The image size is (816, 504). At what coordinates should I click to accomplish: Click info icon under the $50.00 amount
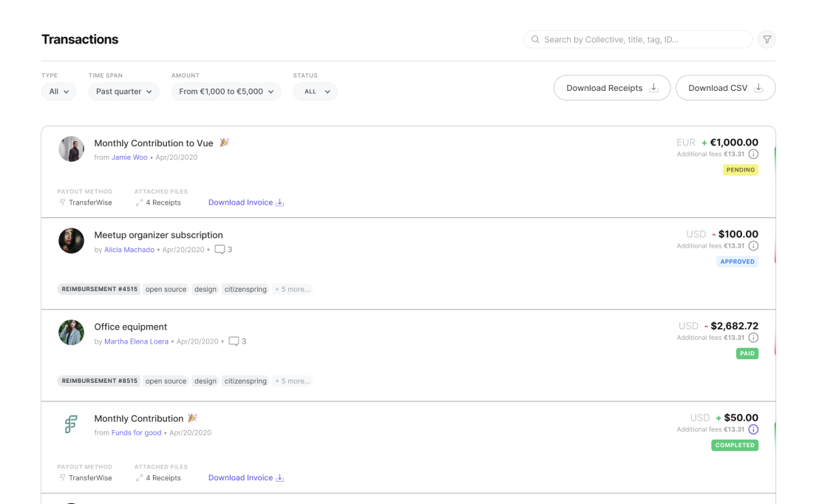[753, 429]
